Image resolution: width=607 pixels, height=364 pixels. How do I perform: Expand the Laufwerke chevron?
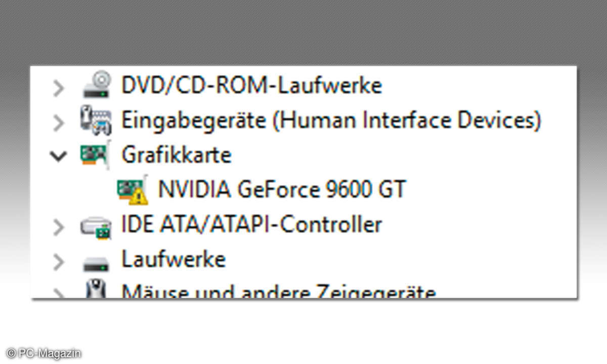pyautogui.click(x=59, y=262)
